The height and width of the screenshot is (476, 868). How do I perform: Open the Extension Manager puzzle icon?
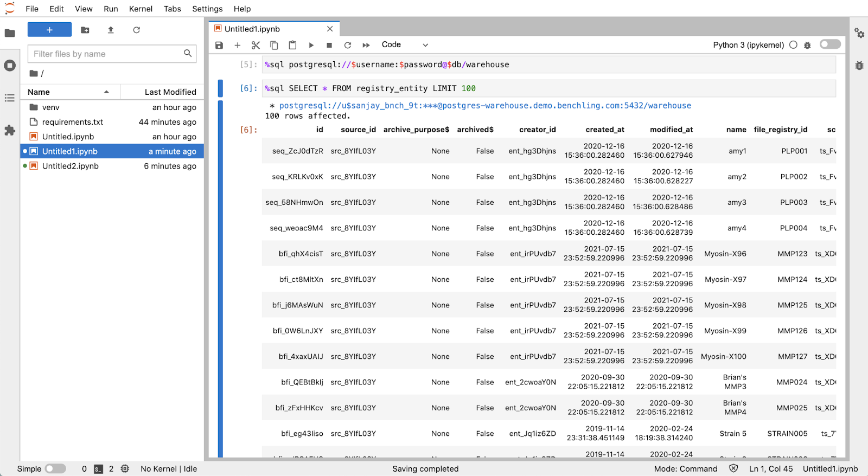coord(10,130)
